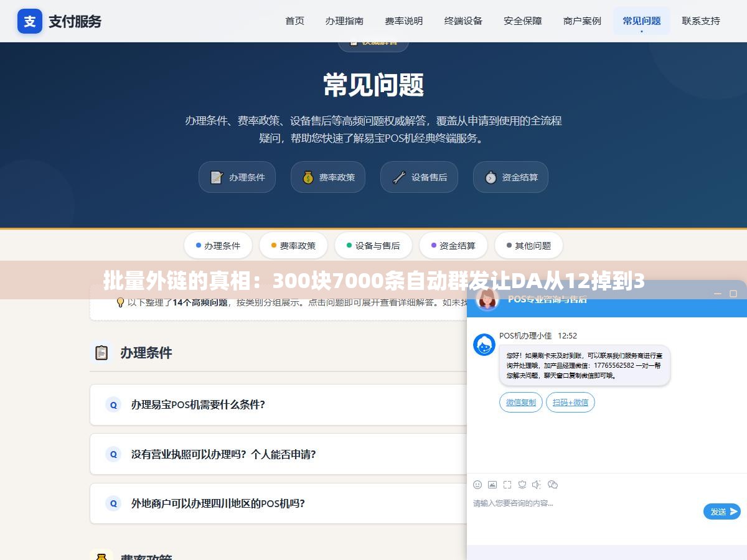Click the 常见问题 hero heading
This screenshot has height=560, width=747.
point(374,85)
